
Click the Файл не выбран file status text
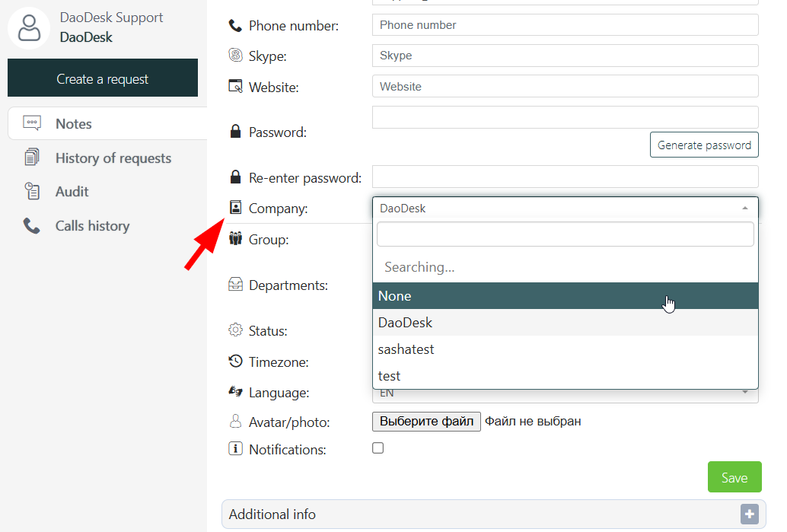click(533, 422)
